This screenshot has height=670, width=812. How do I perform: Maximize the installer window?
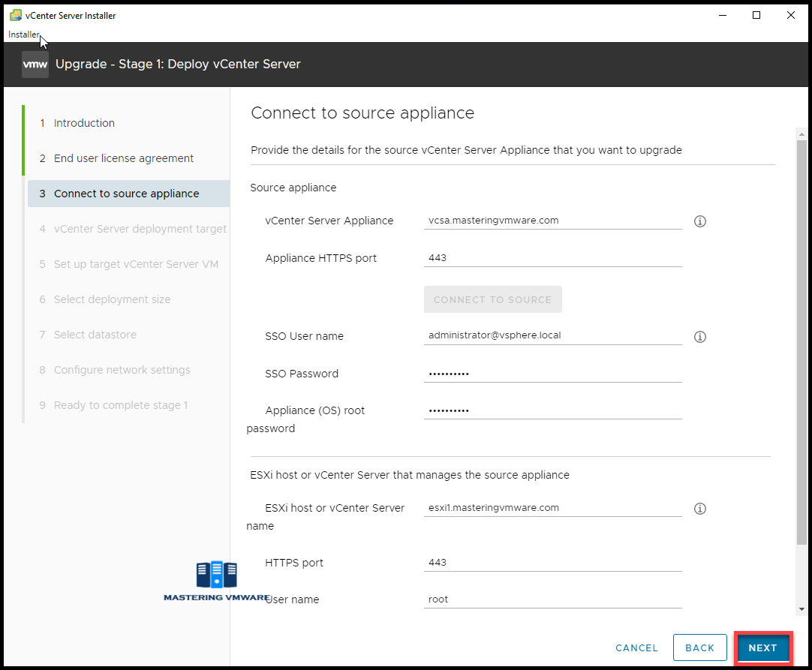point(756,15)
